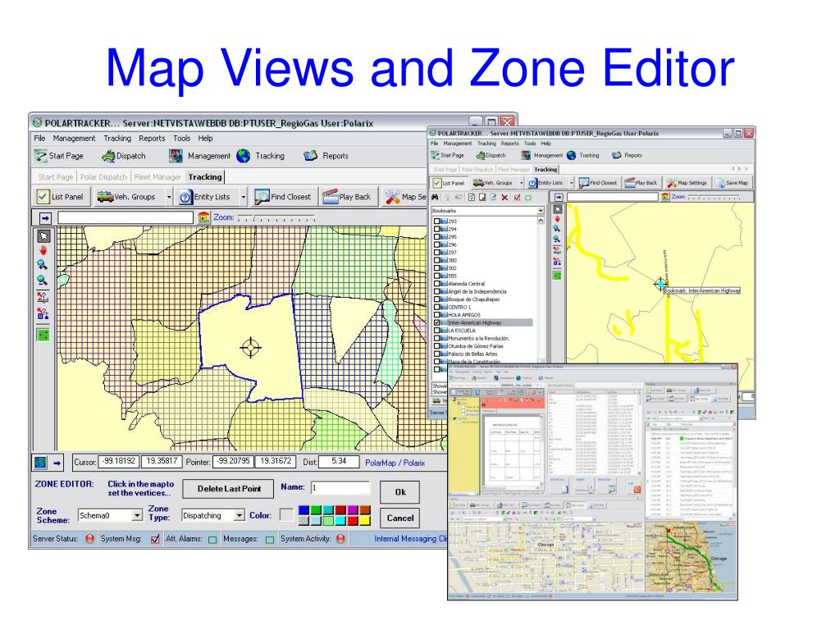The height and width of the screenshot is (630, 840).
Task: Click the binoculars search icon in bookmarks window
Action: click(x=435, y=197)
